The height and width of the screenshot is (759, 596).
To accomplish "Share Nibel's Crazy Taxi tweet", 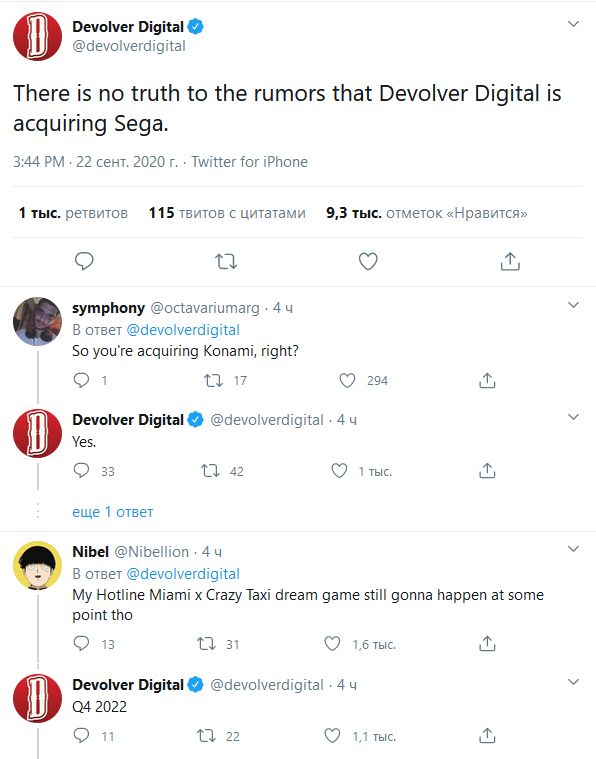I will click(x=487, y=643).
